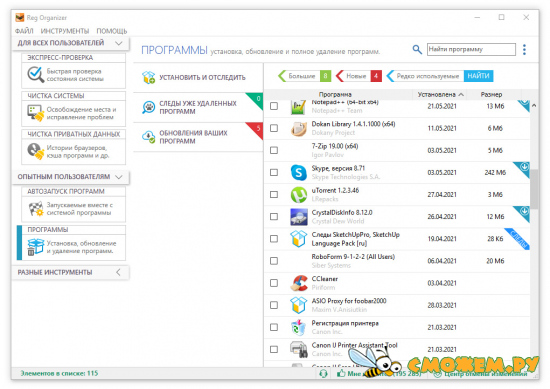Screen dimensions: 550x389
Task: Click the private data cleaning icon
Action: click(x=35, y=151)
